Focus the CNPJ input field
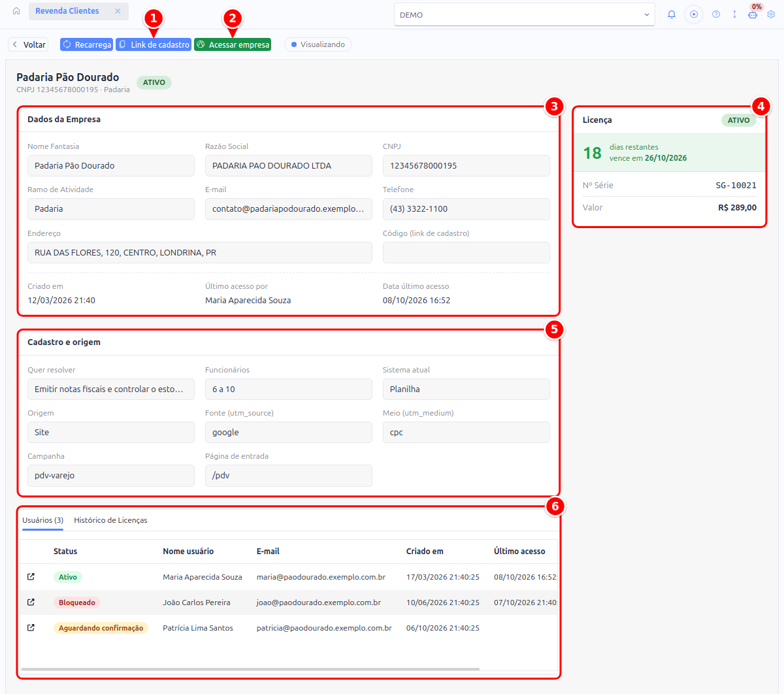Screen dimensions: 784x694 (x=466, y=166)
